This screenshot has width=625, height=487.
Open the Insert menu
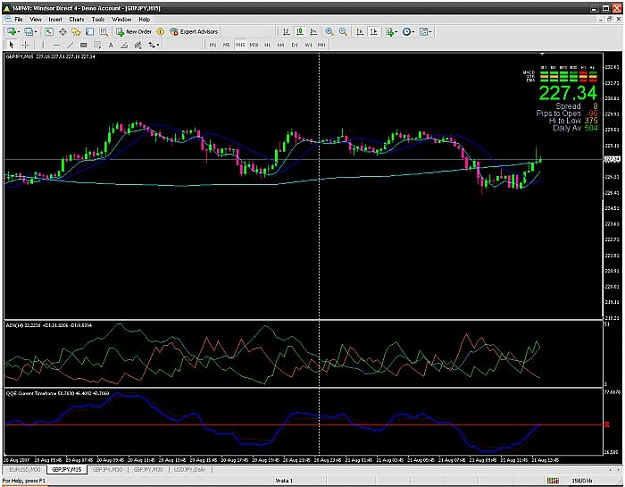click(x=55, y=19)
